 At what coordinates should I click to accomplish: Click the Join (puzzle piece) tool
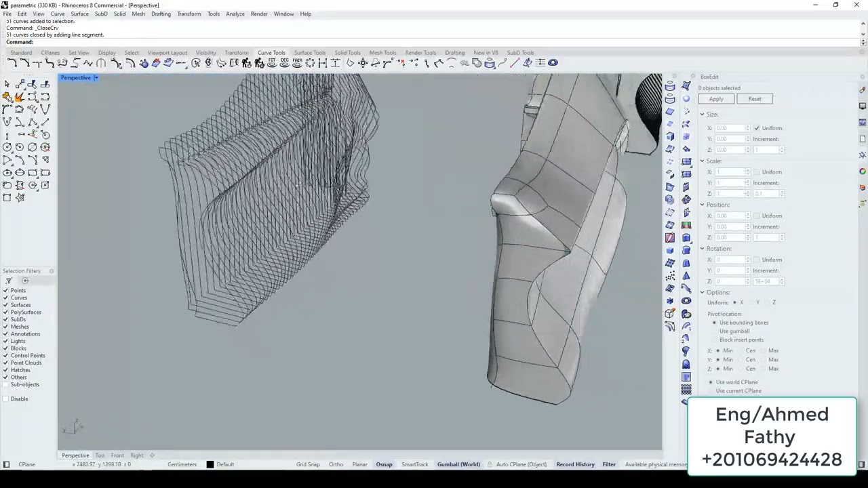(x=7, y=97)
